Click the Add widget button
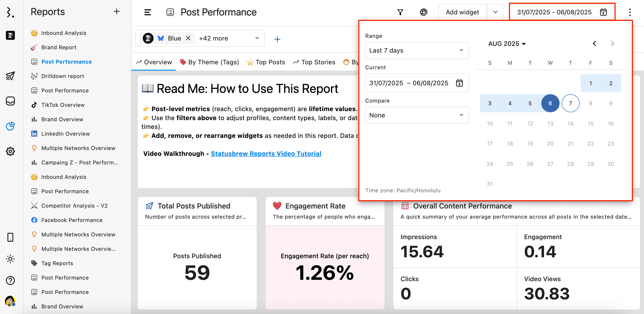 462,12
